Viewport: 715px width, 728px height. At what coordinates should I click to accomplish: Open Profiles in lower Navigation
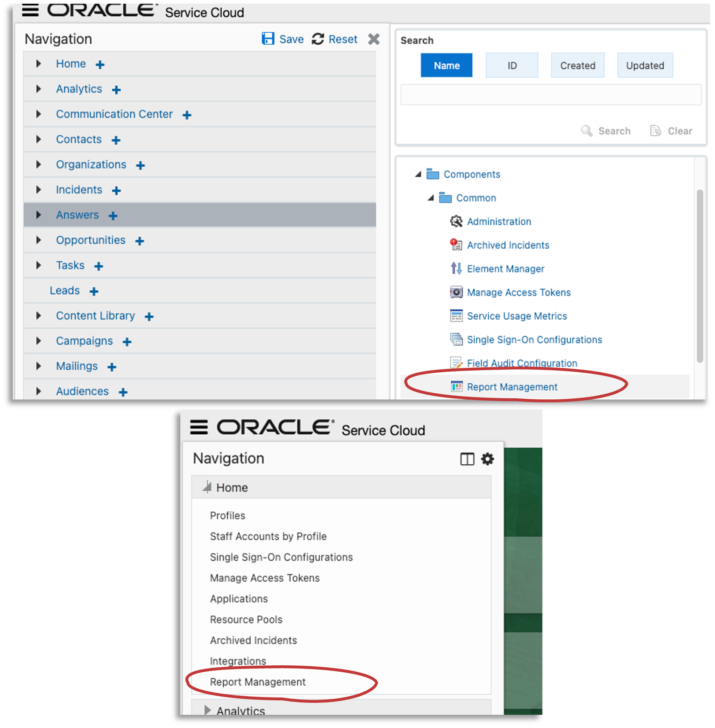pyautogui.click(x=227, y=515)
